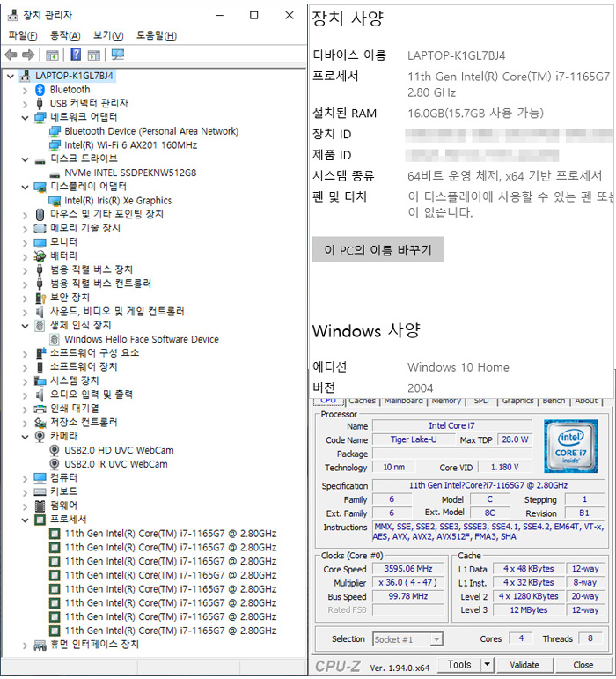The image size is (616, 679).
Task: Click the computer icon next to LAPTOP-K1GL7BJ4
Action: pos(26,76)
